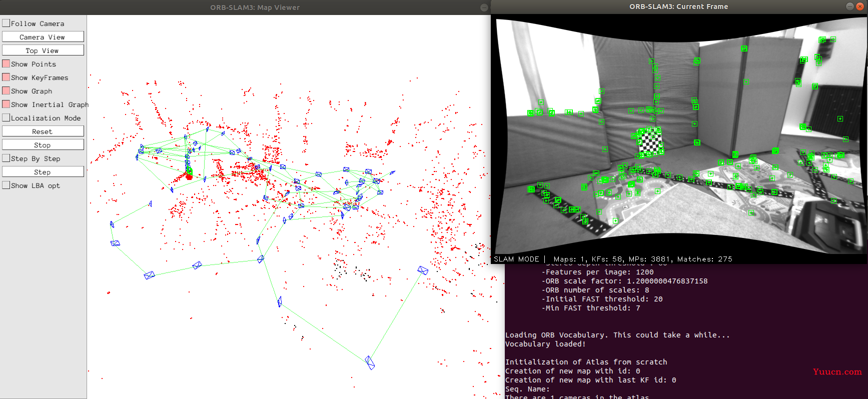868x399 pixels.
Task: Click the 'KFs: 58,' status text
Action: pos(608,259)
